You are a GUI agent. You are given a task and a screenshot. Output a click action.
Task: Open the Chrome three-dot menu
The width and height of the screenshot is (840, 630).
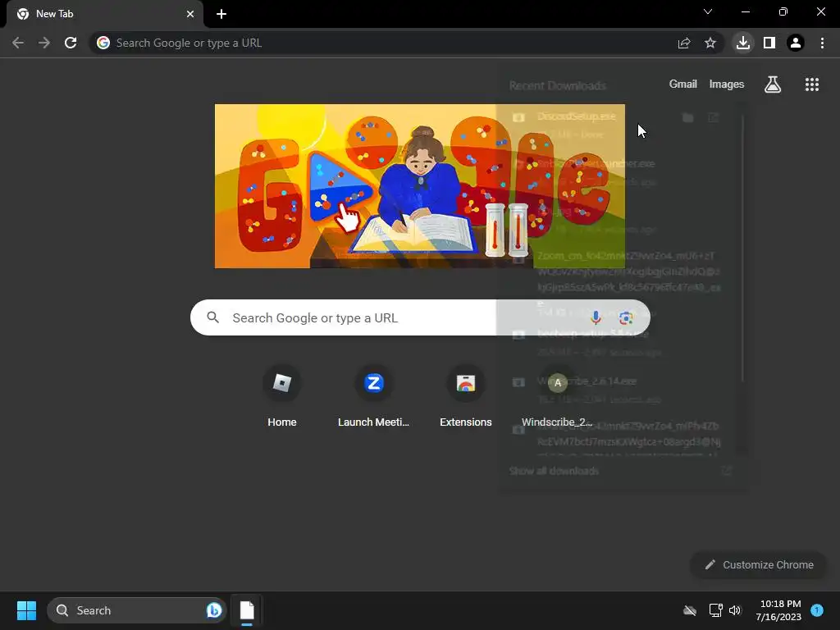[822, 43]
